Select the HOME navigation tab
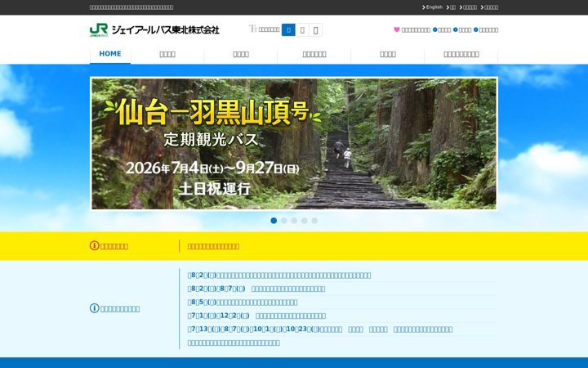 (x=110, y=54)
